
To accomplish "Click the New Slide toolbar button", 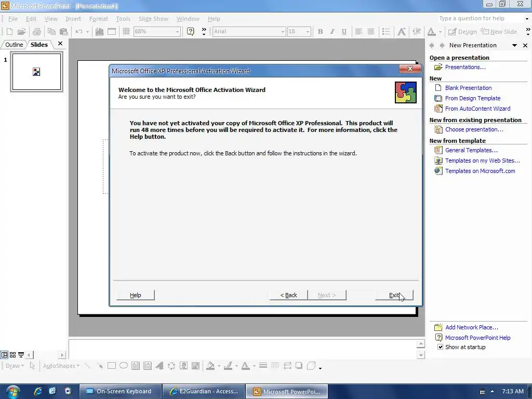I will click(499, 32).
